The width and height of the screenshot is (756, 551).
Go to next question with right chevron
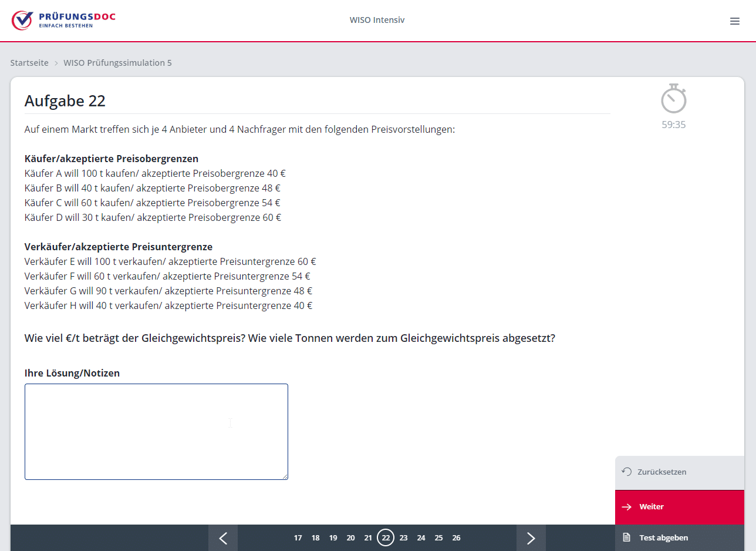click(x=531, y=538)
